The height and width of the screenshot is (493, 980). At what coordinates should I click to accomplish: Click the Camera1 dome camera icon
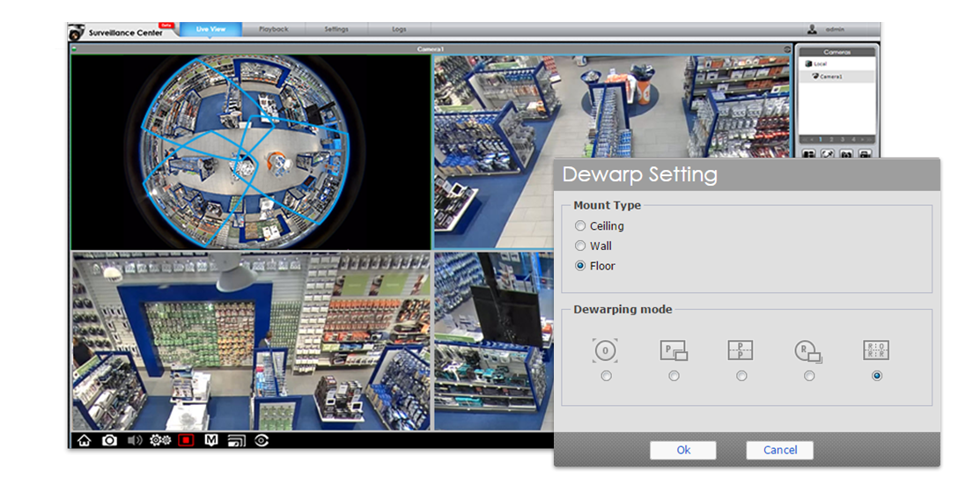coord(815,77)
